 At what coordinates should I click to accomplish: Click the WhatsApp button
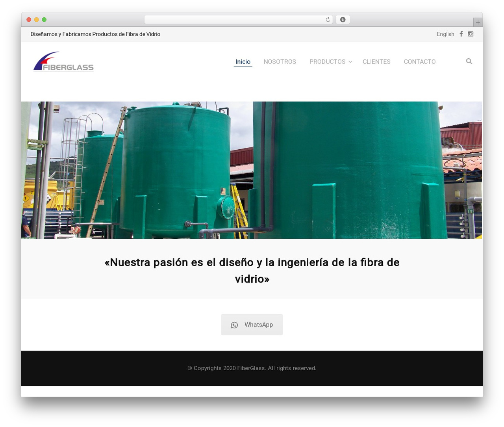252,325
